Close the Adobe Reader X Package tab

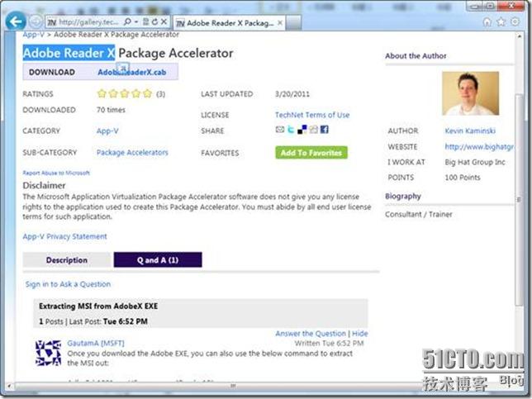[280, 23]
